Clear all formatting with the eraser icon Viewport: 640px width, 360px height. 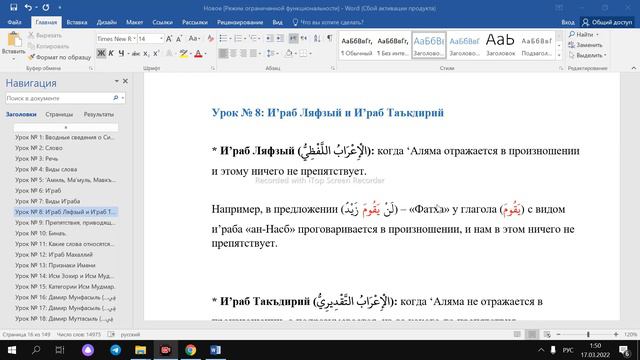click(x=210, y=39)
